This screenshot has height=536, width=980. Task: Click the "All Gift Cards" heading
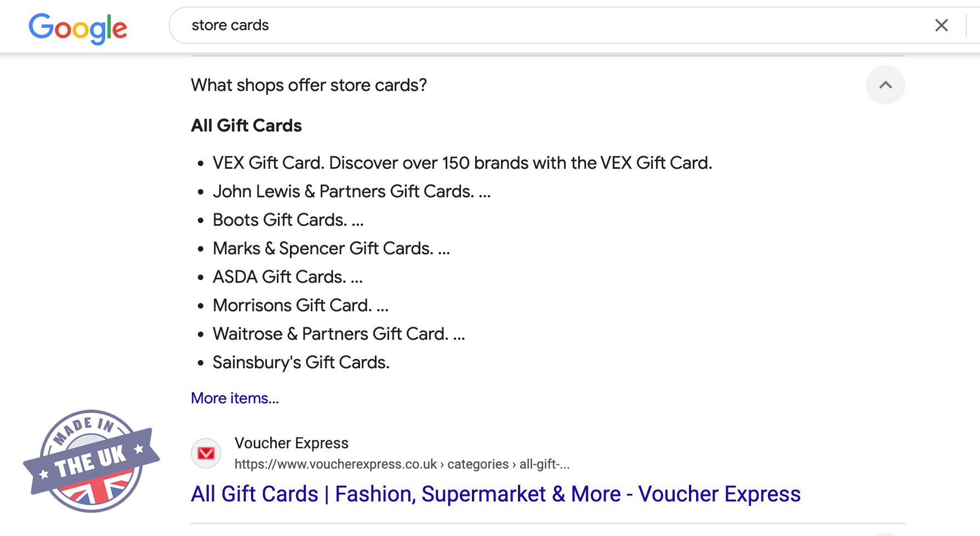click(246, 126)
